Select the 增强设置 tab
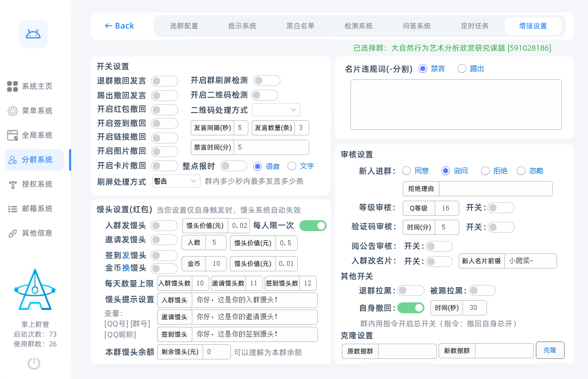588x379 pixels. pyautogui.click(x=533, y=26)
